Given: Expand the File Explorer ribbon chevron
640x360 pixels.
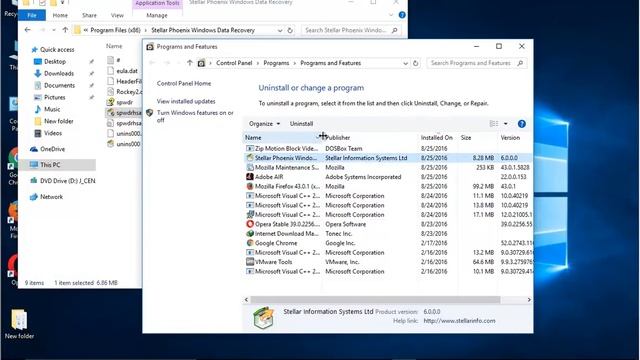Looking at the screenshot, I should coord(391,15).
